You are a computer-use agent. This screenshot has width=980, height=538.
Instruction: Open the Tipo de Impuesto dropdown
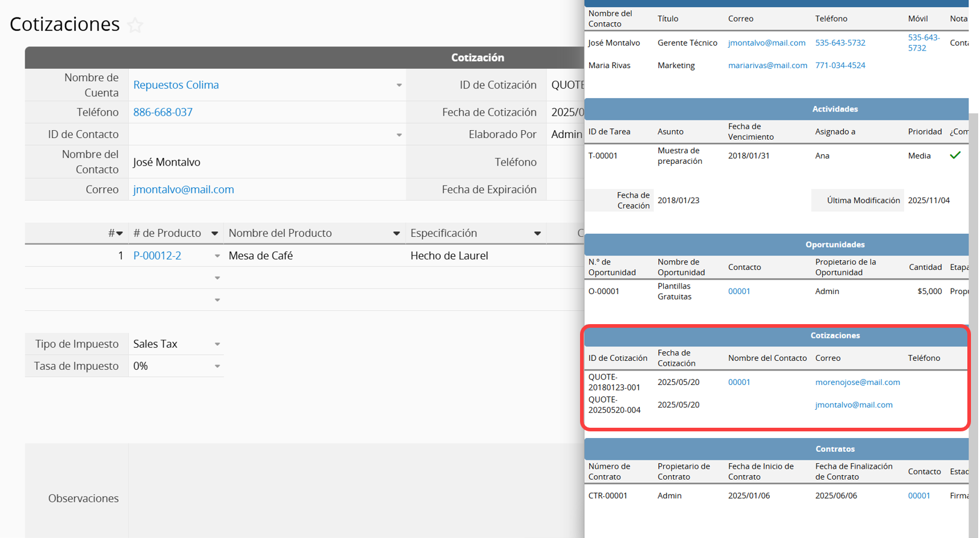click(217, 344)
